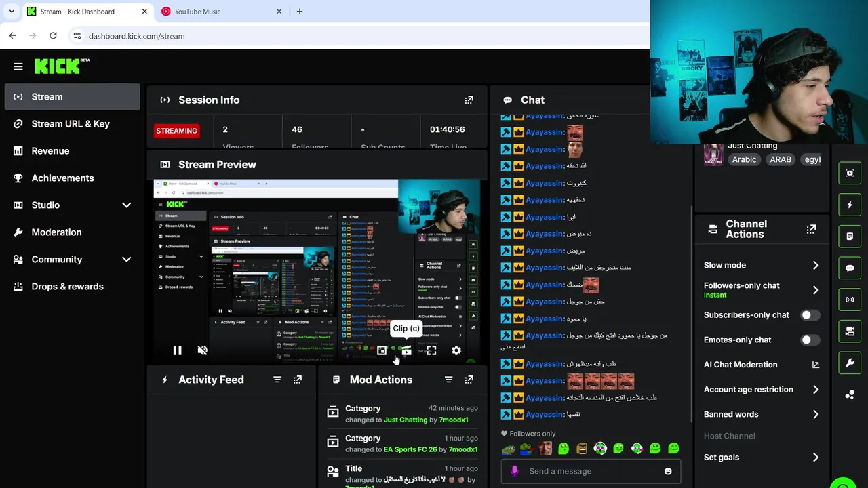
Task: Open the Moderation page
Action: [73, 232]
